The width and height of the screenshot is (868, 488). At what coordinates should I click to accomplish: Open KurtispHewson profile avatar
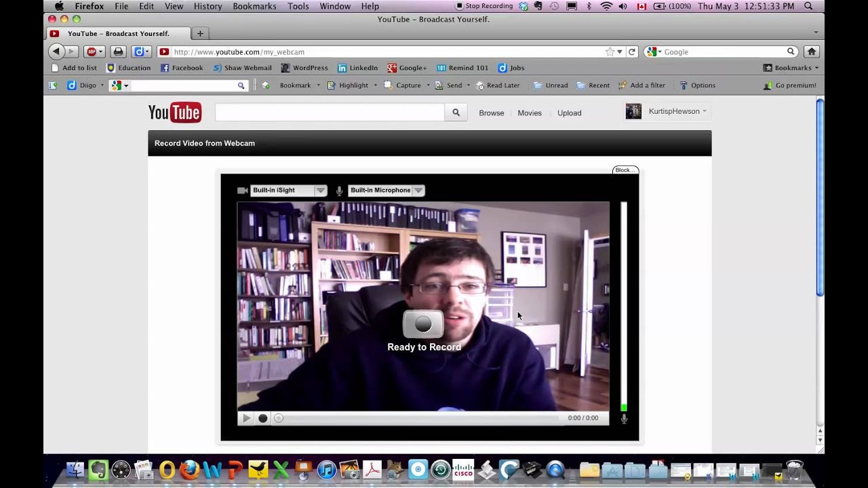tap(633, 111)
